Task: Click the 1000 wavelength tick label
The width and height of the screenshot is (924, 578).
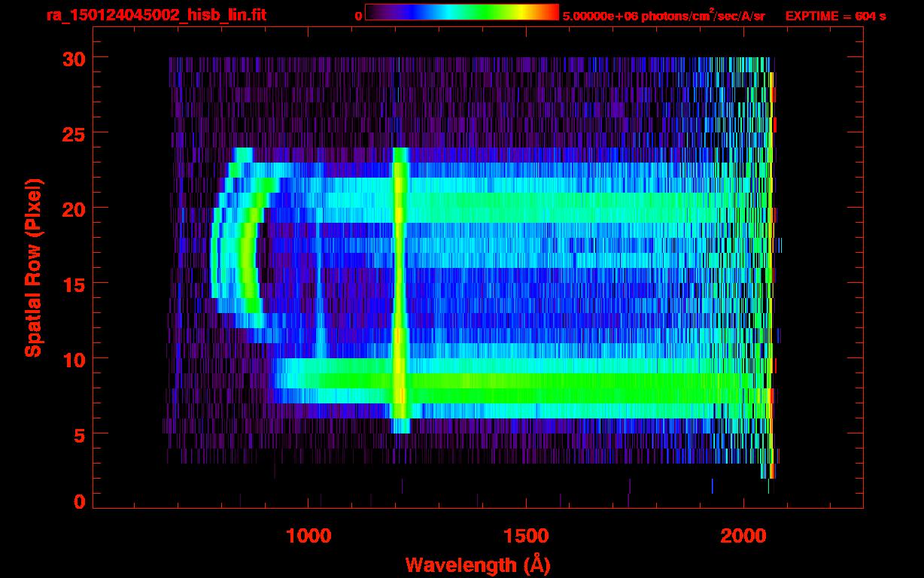Action: click(308, 536)
